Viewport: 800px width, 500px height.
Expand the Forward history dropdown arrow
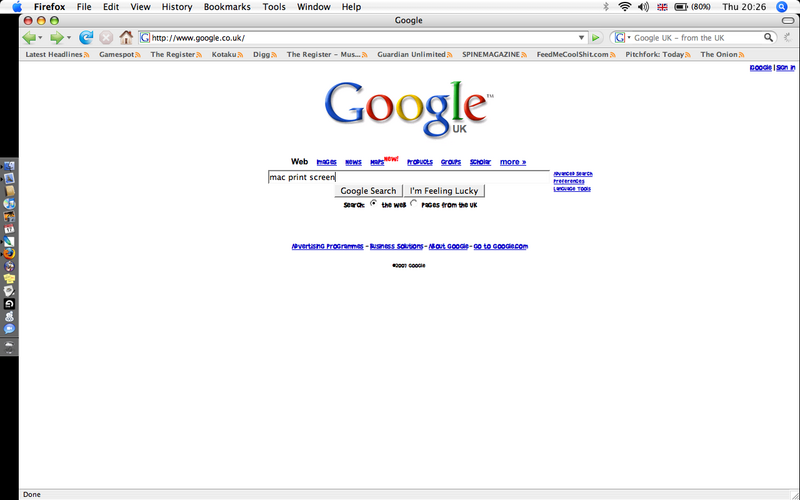pyautogui.click(x=68, y=38)
